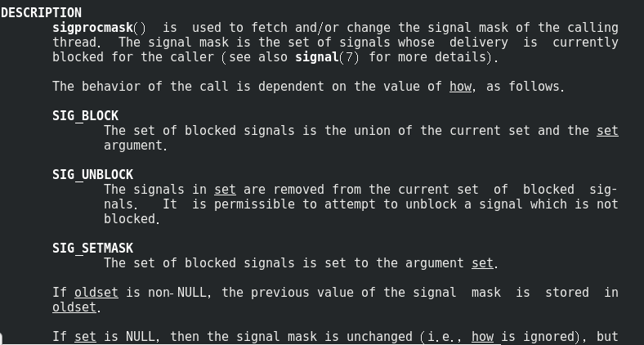Select the SIG_UNBLOCK option heading

point(92,174)
